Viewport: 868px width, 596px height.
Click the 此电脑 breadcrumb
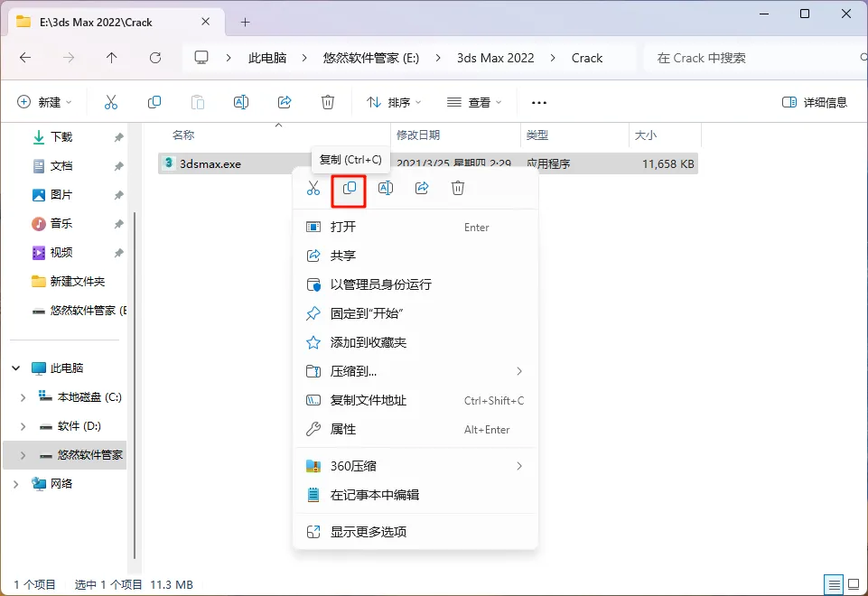(267, 58)
